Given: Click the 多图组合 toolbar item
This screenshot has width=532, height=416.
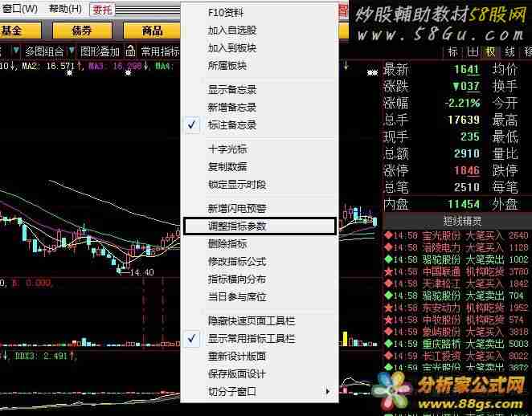Looking at the screenshot, I should [x=44, y=51].
